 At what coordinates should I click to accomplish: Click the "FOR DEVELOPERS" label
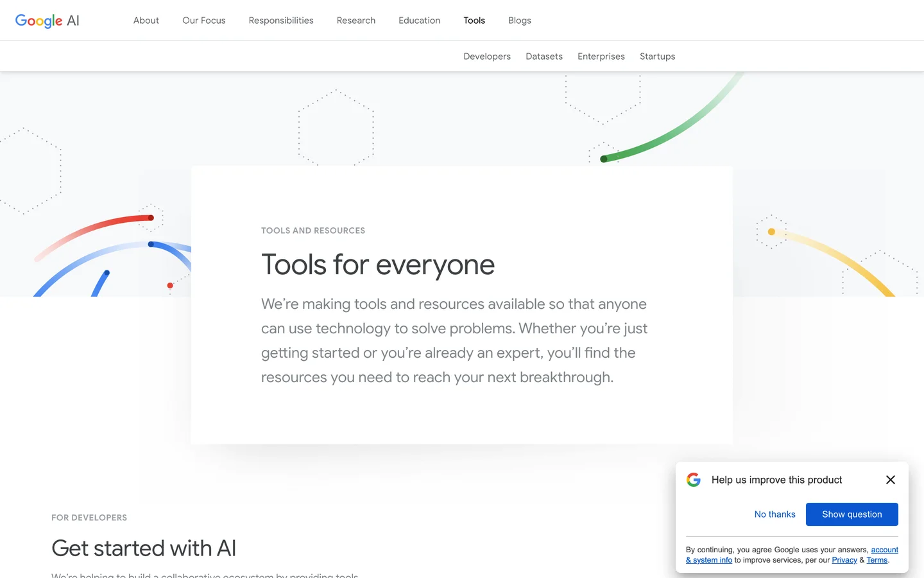pyautogui.click(x=89, y=518)
